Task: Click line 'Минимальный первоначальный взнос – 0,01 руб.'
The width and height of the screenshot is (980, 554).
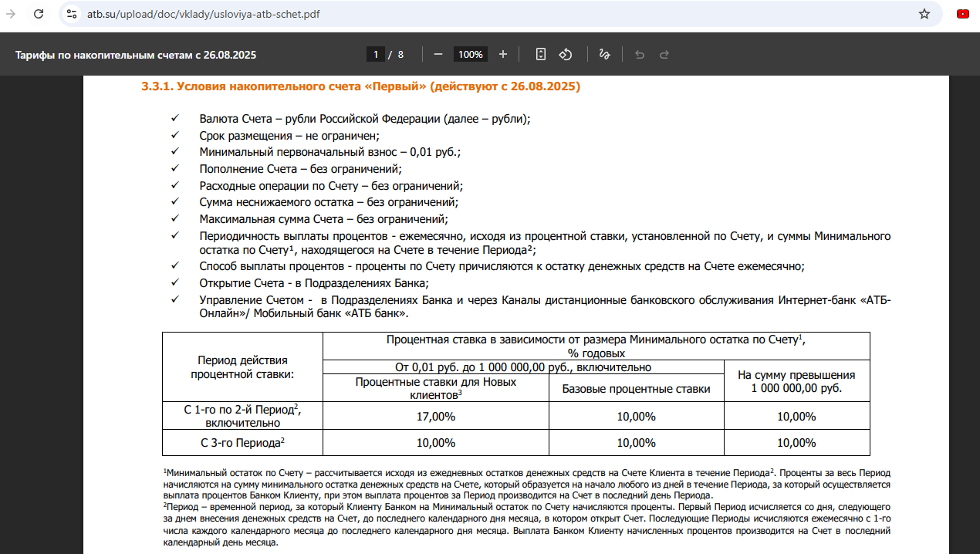Action: (x=329, y=152)
